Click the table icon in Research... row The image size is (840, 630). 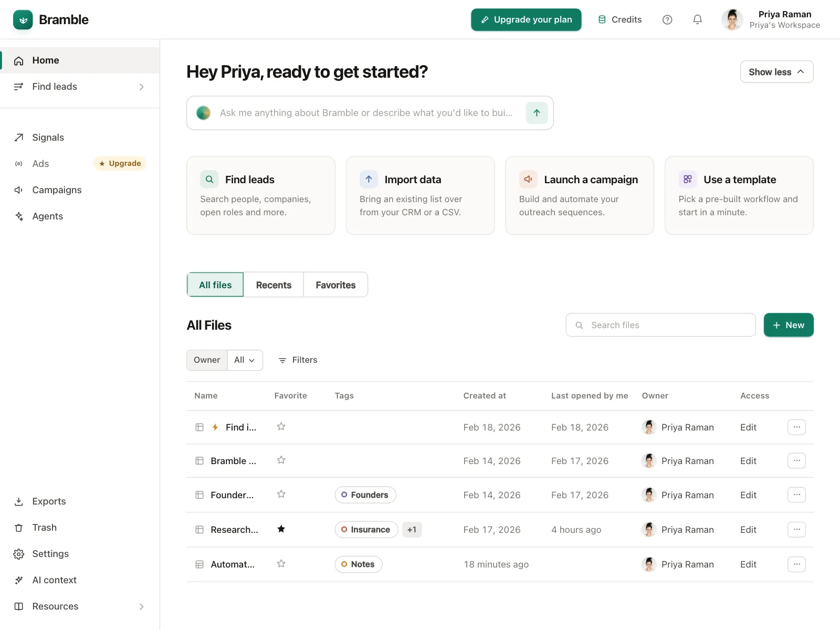click(199, 530)
